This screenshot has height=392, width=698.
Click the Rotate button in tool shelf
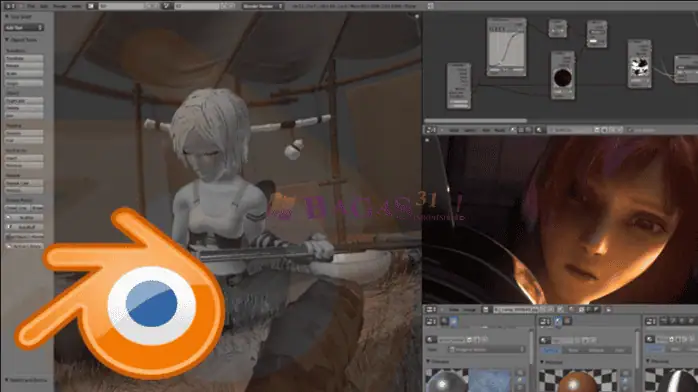coord(24,66)
